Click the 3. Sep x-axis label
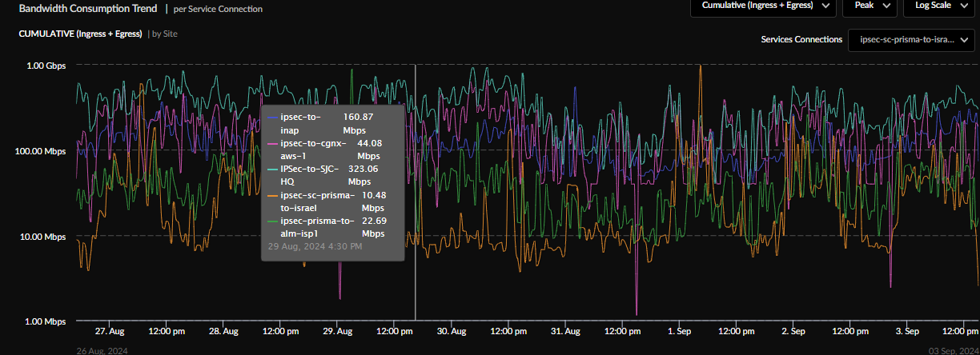This screenshot has height=355, width=980. coord(907,331)
